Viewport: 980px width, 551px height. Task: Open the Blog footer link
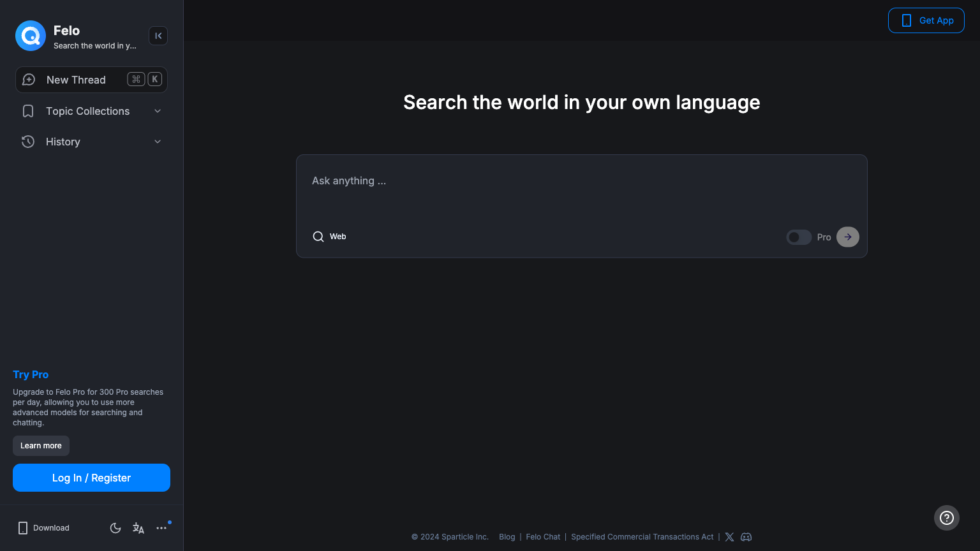coord(507,537)
